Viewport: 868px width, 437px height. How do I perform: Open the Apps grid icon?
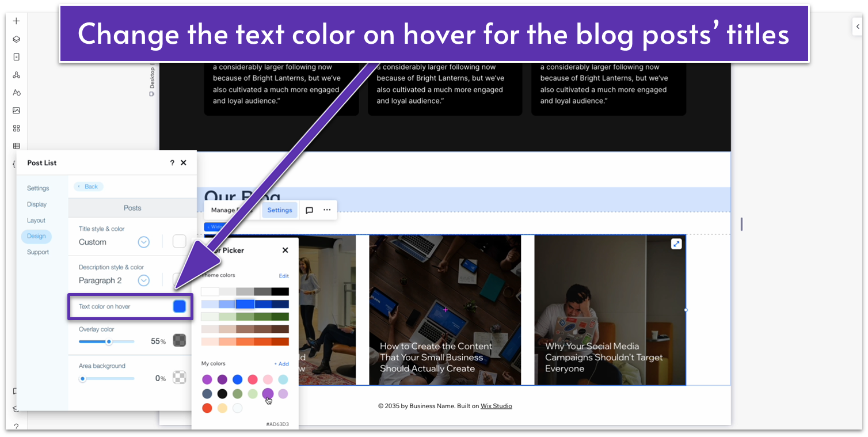pyautogui.click(x=16, y=128)
